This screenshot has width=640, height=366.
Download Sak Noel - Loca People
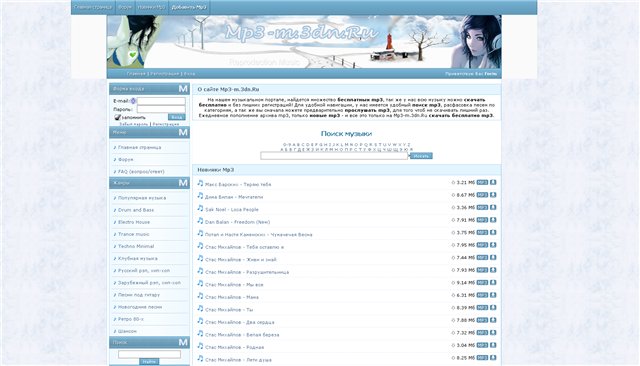click(x=493, y=207)
